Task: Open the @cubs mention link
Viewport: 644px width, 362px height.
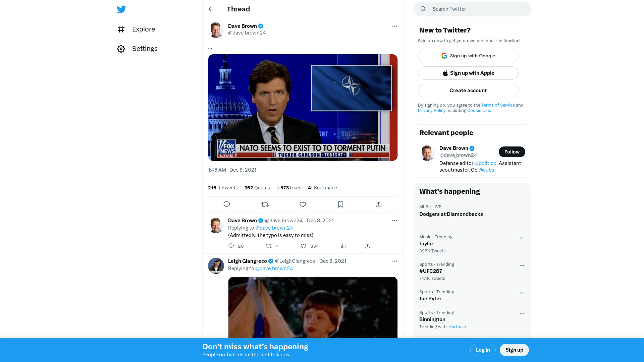Action: pos(486,170)
